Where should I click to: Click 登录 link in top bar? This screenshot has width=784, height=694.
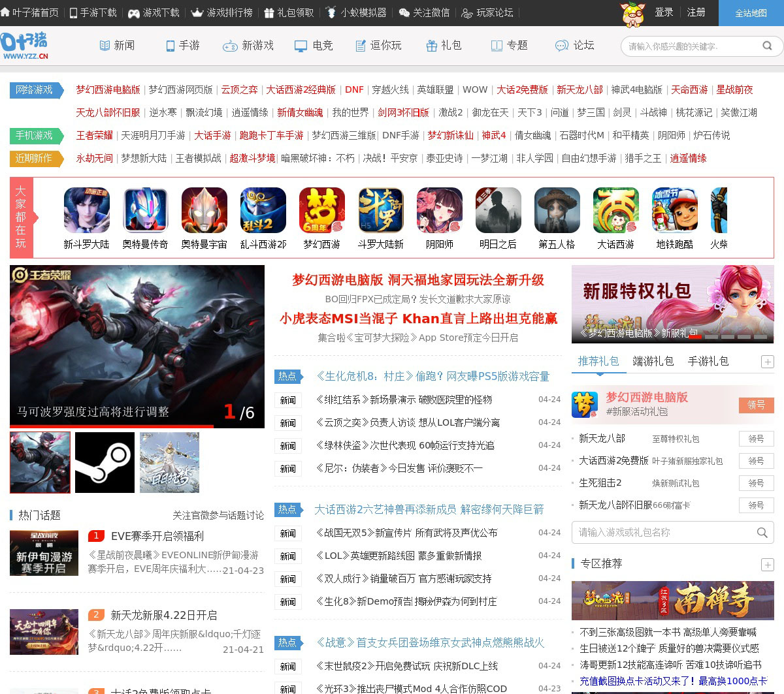click(664, 12)
